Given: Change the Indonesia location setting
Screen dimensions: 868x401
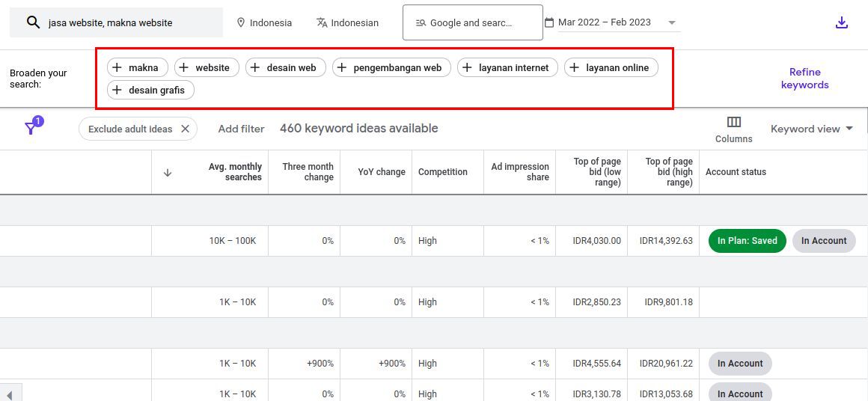Looking at the screenshot, I should point(264,22).
